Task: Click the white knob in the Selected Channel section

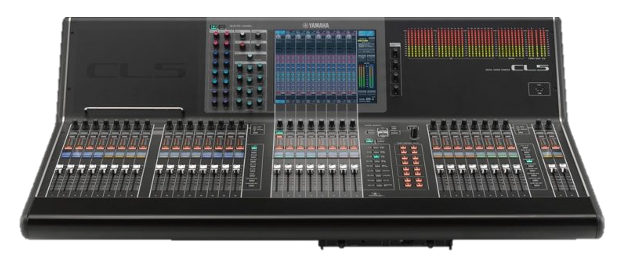Action: click(249, 56)
